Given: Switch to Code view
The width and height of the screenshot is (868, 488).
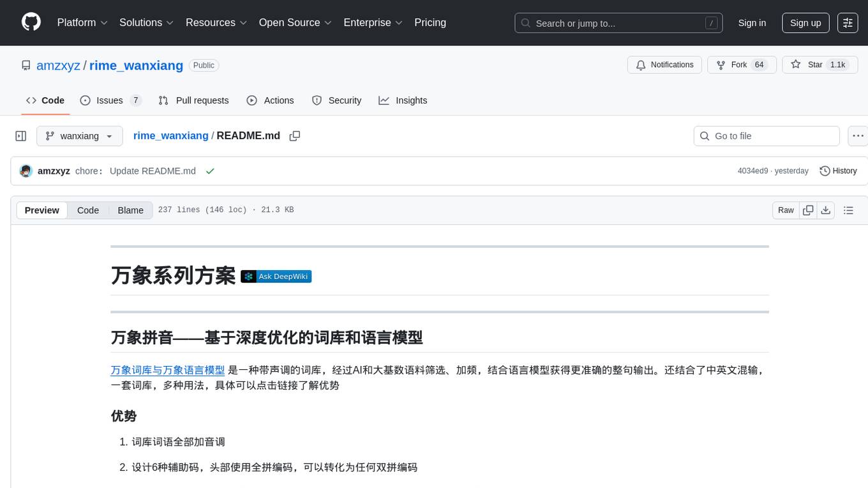Looking at the screenshot, I should 88,210.
